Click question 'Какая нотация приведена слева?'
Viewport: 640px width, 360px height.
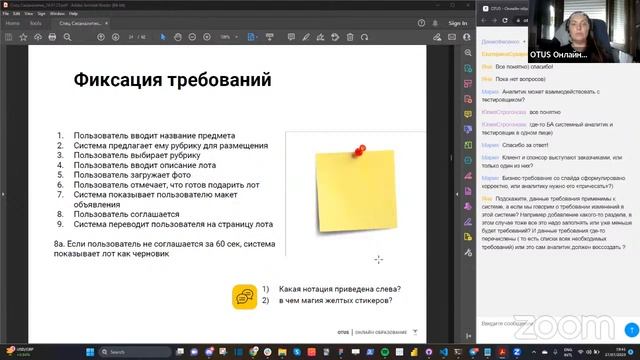tap(340, 289)
